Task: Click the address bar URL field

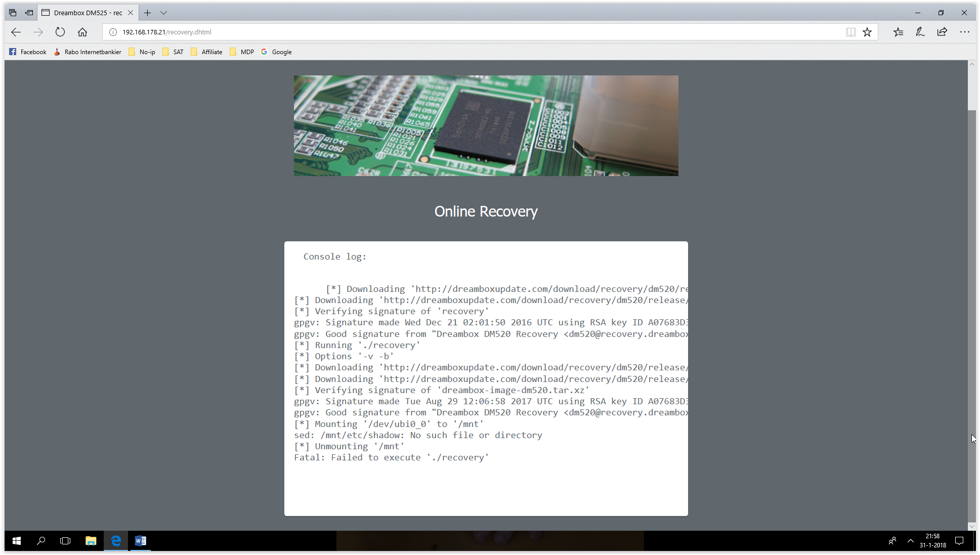Action: pos(455,32)
